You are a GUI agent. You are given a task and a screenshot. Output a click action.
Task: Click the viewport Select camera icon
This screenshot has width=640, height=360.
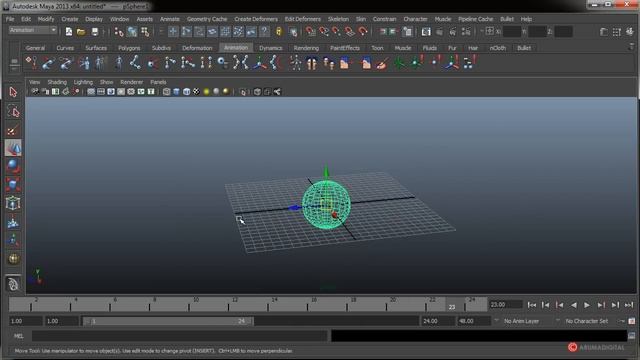point(35,92)
